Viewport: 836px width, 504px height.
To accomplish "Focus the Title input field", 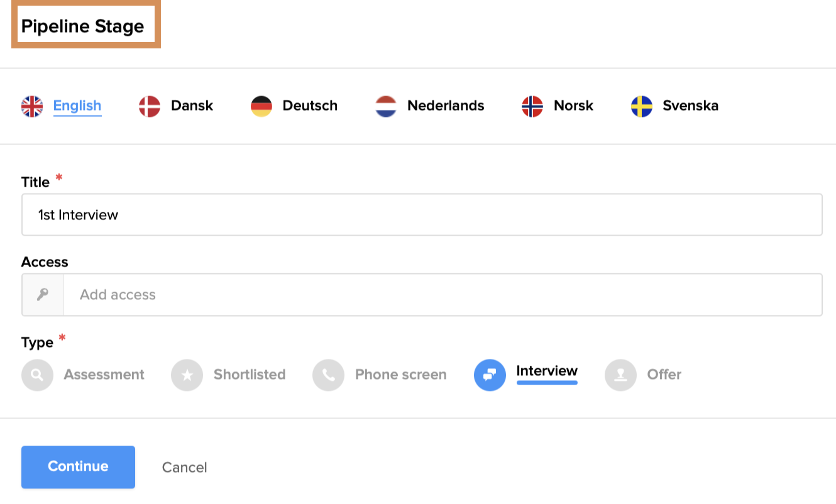I will (x=422, y=215).
